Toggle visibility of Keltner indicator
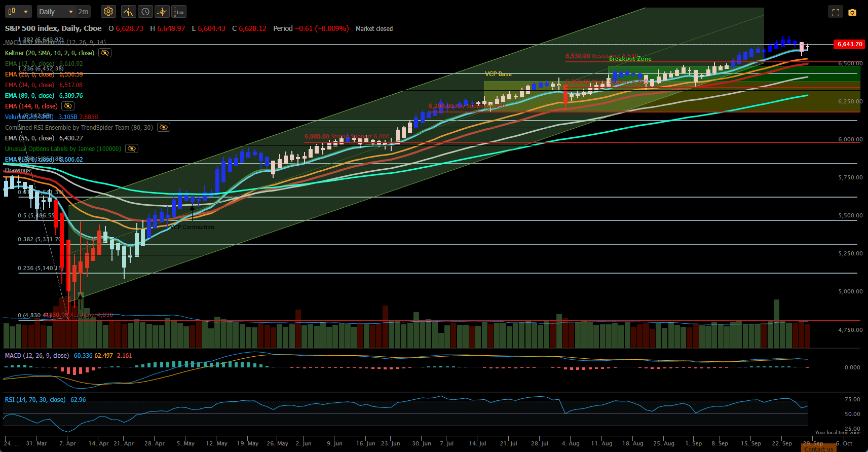This screenshot has width=868, height=452. 105,53
